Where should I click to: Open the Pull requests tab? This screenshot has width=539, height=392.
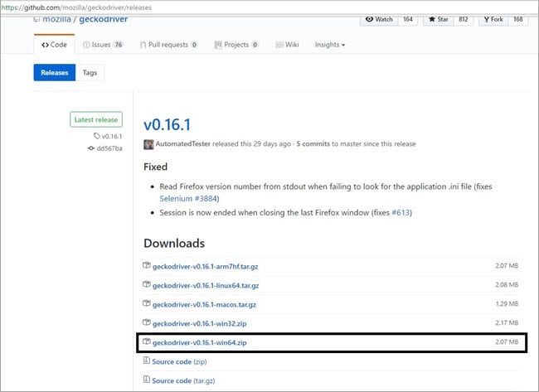point(169,45)
